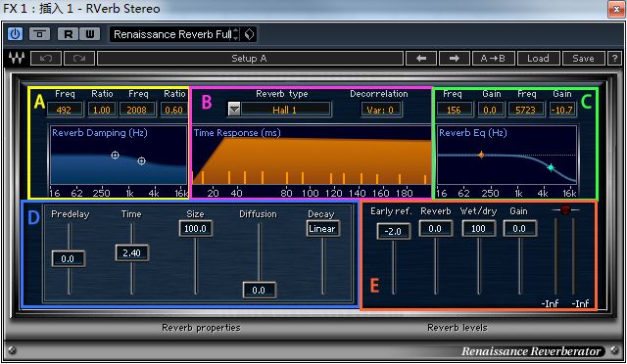Go to next preset with right arrow
The height and width of the screenshot is (364, 627).
[455, 59]
